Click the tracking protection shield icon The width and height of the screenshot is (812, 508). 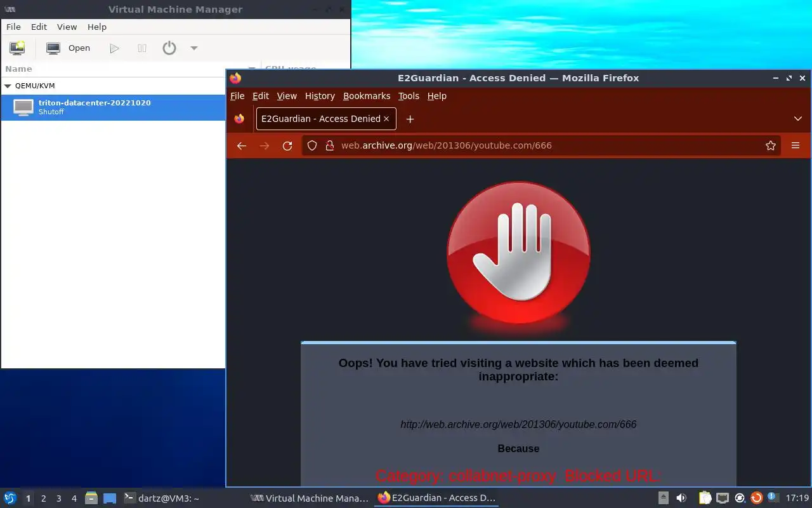pyautogui.click(x=312, y=145)
